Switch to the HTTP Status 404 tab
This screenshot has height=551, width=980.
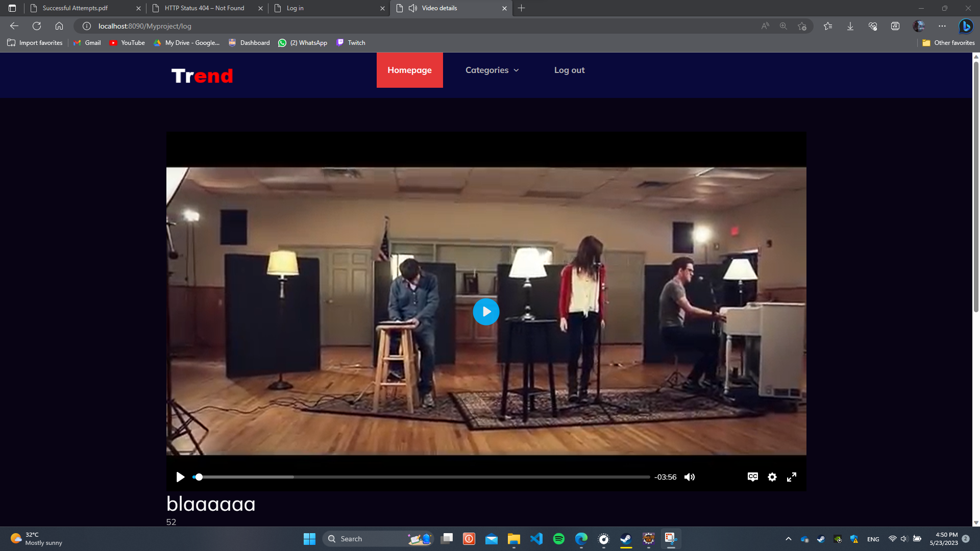(x=204, y=8)
